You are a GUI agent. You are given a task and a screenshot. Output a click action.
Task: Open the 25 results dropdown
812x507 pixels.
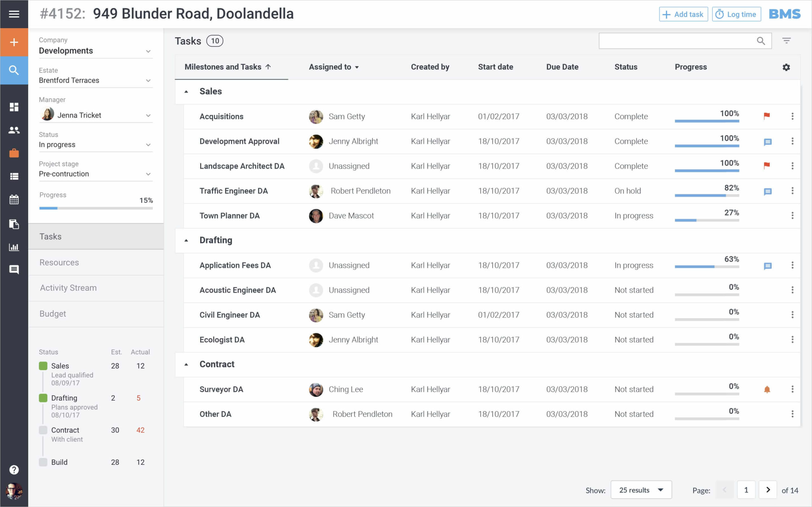coord(641,490)
